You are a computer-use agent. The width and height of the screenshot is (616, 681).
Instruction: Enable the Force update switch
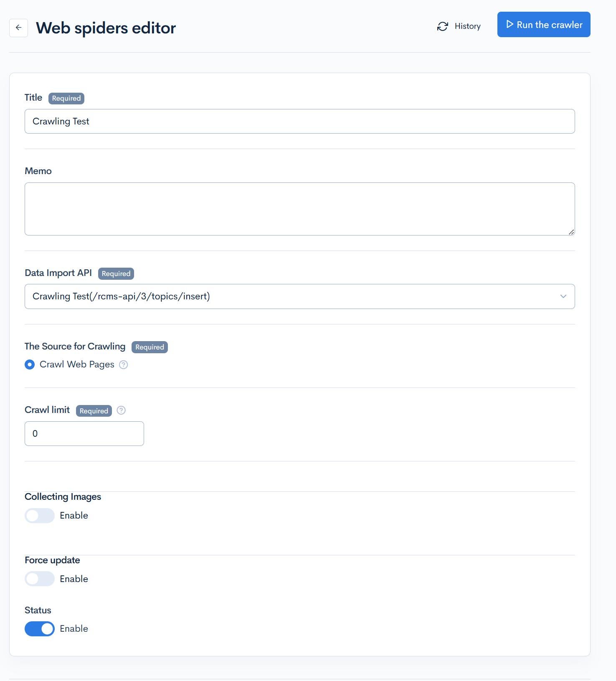click(40, 579)
